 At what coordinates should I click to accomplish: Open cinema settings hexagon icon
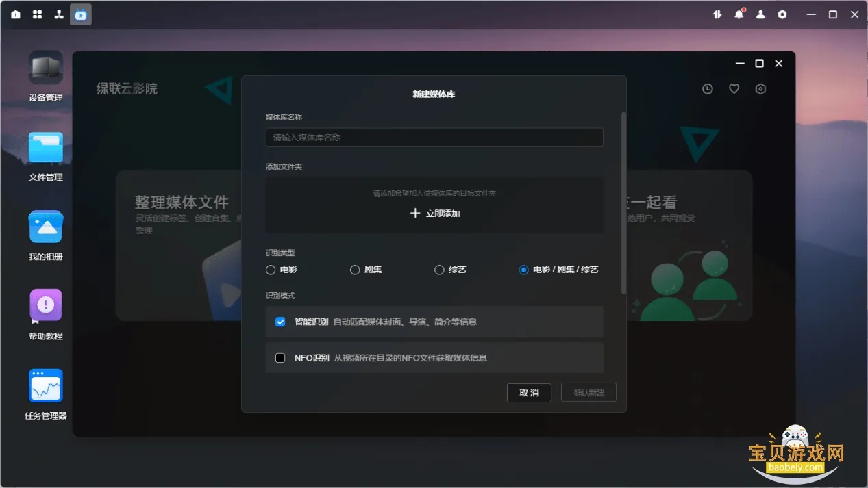pos(760,89)
